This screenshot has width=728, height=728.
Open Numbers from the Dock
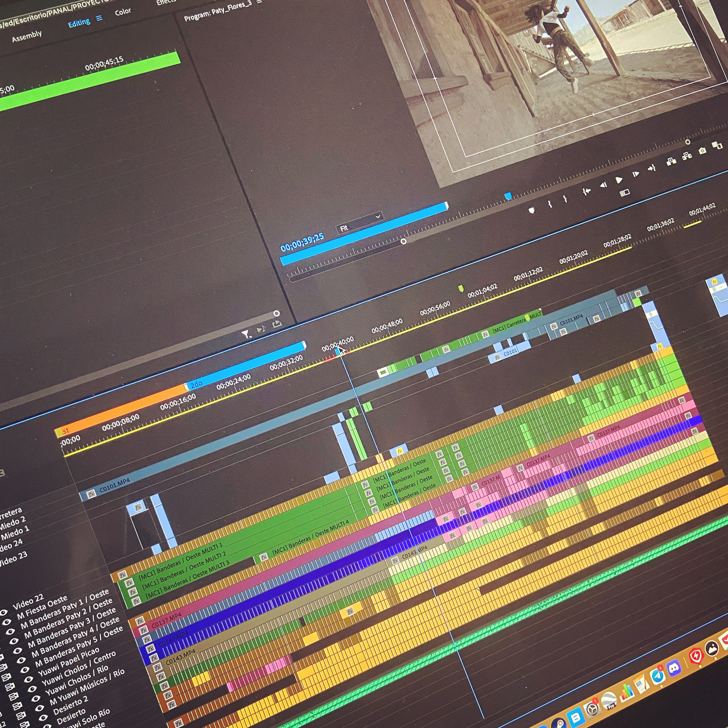click(x=626, y=692)
